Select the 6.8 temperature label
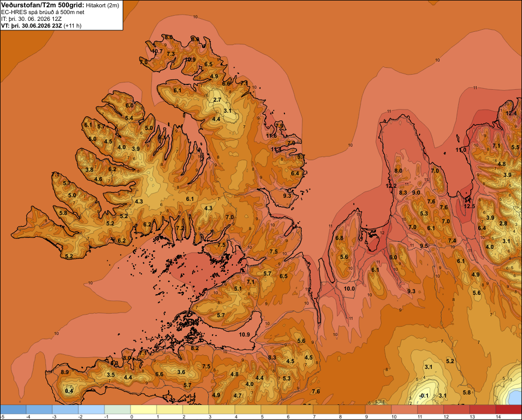Viewport: 522px width, 420px height. [x=339, y=238]
